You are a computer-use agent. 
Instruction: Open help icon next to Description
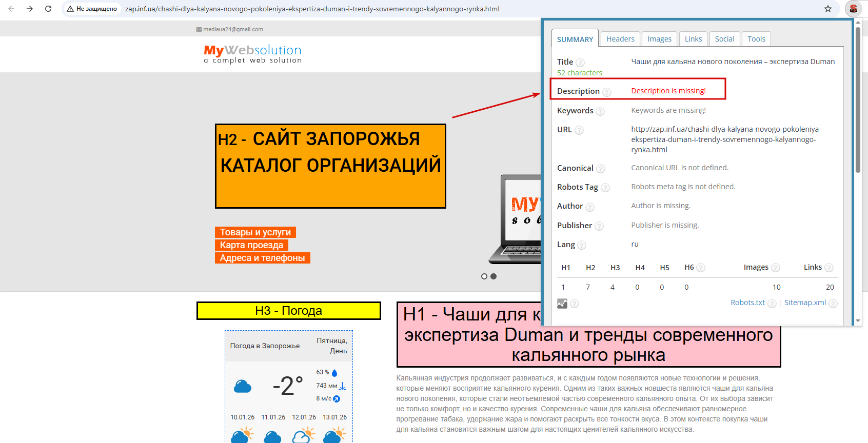tap(607, 92)
